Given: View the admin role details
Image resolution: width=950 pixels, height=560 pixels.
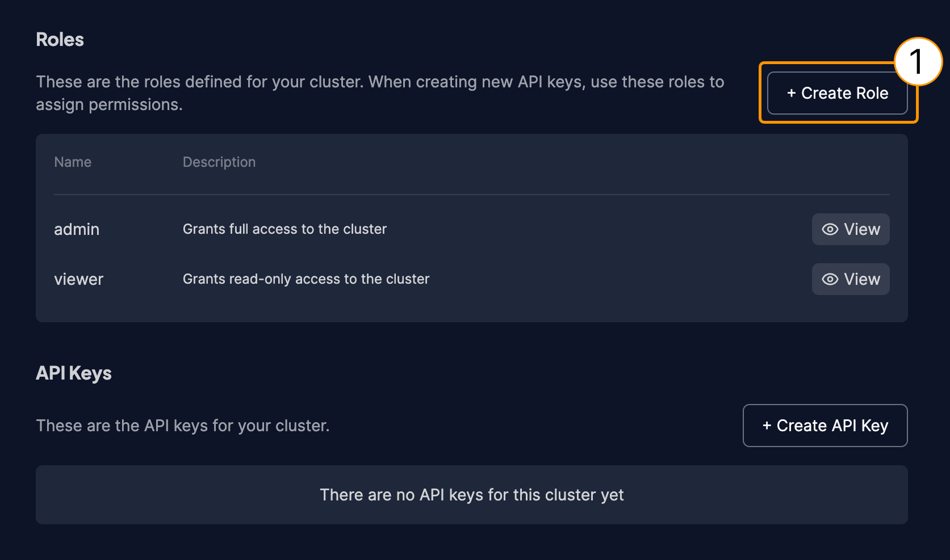Looking at the screenshot, I should point(851,229).
